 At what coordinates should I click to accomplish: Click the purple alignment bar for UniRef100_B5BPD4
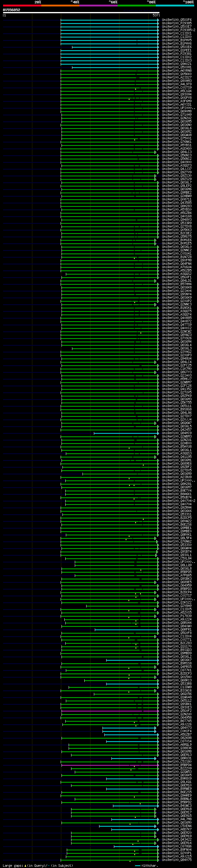click(110, 765)
